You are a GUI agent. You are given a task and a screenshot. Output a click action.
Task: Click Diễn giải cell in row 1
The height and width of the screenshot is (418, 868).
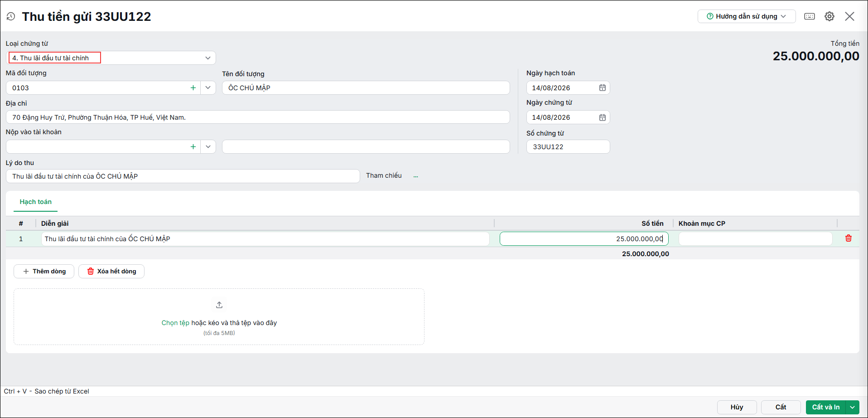(265, 239)
